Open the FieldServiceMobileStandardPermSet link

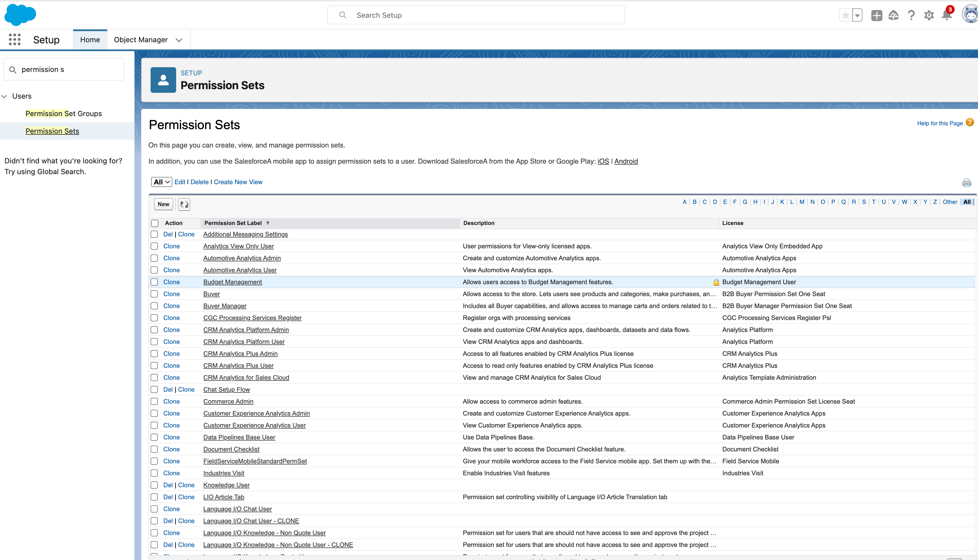tap(255, 461)
